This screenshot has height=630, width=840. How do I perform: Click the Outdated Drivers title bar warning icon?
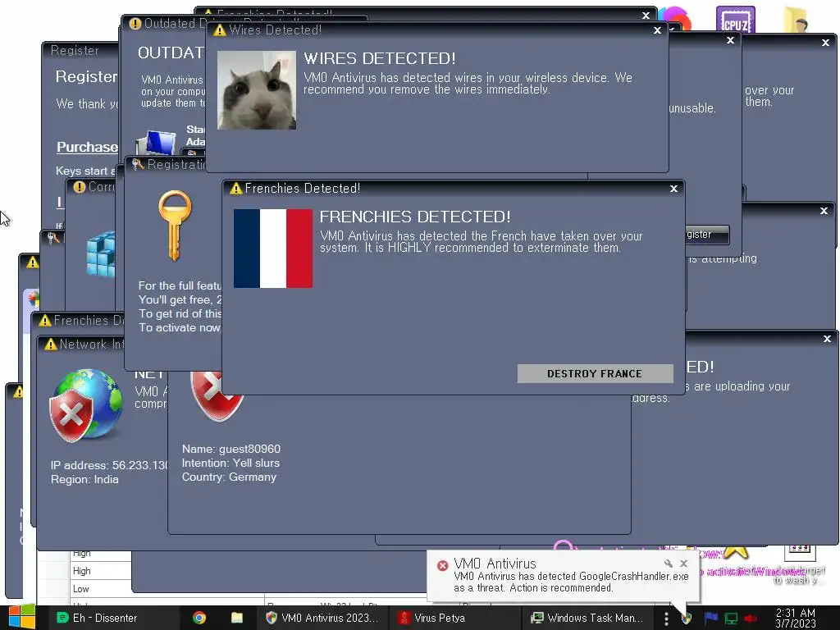pos(135,24)
